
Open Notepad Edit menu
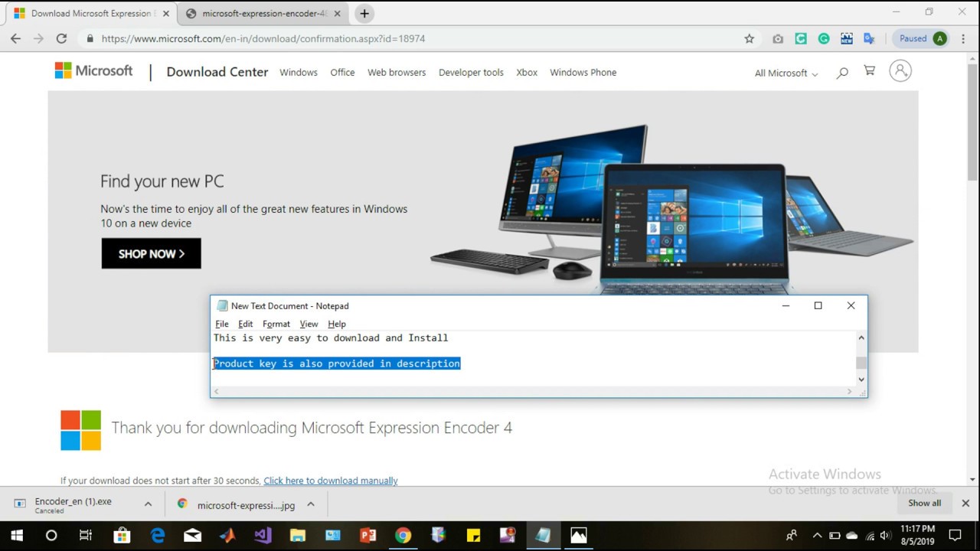click(x=245, y=324)
